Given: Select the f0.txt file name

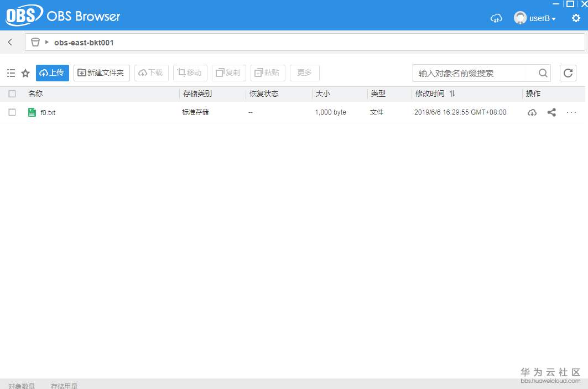Looking at the screenshot, I should point(48,112).
